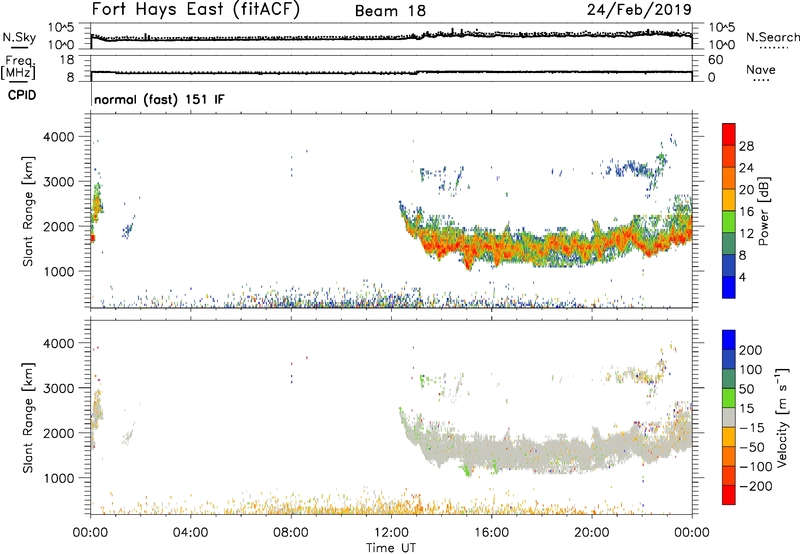Click the "CPID" label
Image resolution: width=800 pixels, height=554 pixels.
[22, 95]
